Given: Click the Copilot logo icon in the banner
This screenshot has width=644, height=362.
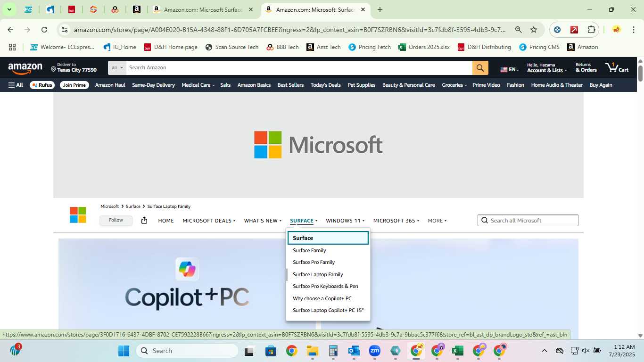Looking at the screenshot, I should (187, 269).
